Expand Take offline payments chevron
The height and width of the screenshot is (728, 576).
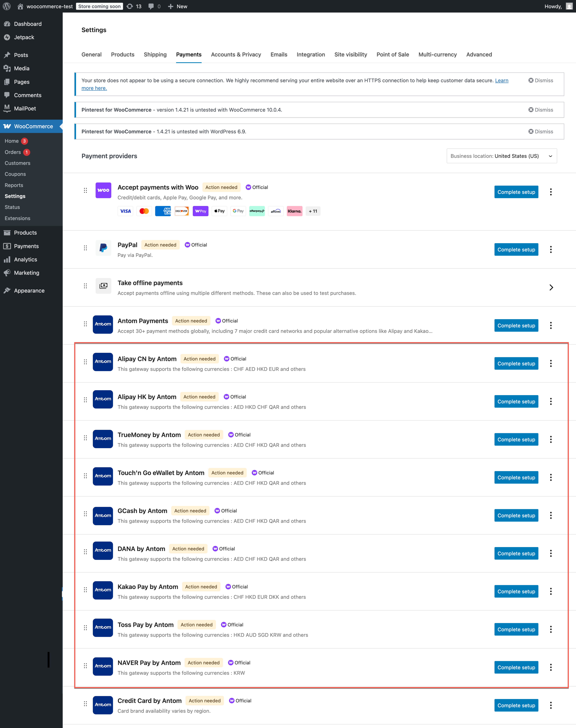551,288
